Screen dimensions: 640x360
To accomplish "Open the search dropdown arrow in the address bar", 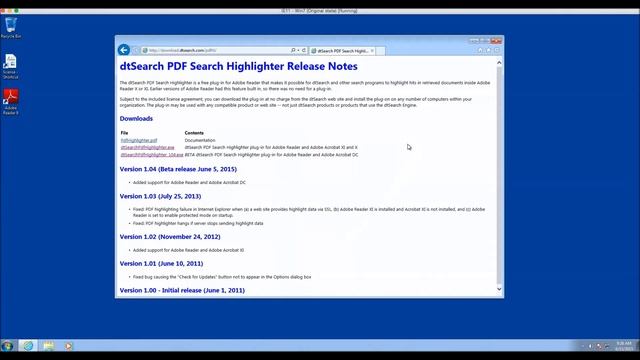I will (x=298, y=50).
